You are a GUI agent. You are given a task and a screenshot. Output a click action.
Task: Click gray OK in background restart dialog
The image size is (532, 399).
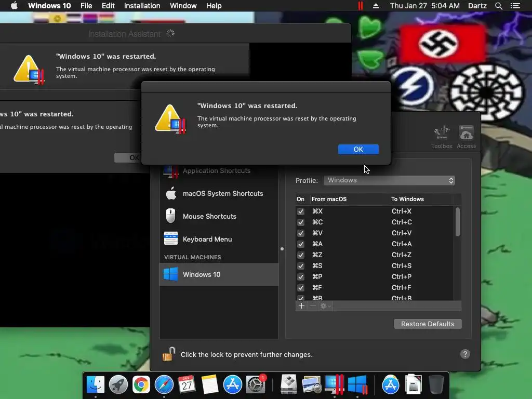[x=128, y=157]
